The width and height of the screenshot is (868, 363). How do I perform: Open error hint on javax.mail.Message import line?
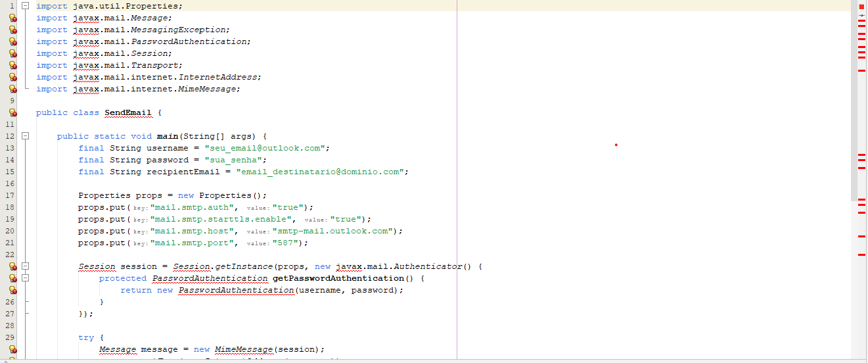point(12,18)
